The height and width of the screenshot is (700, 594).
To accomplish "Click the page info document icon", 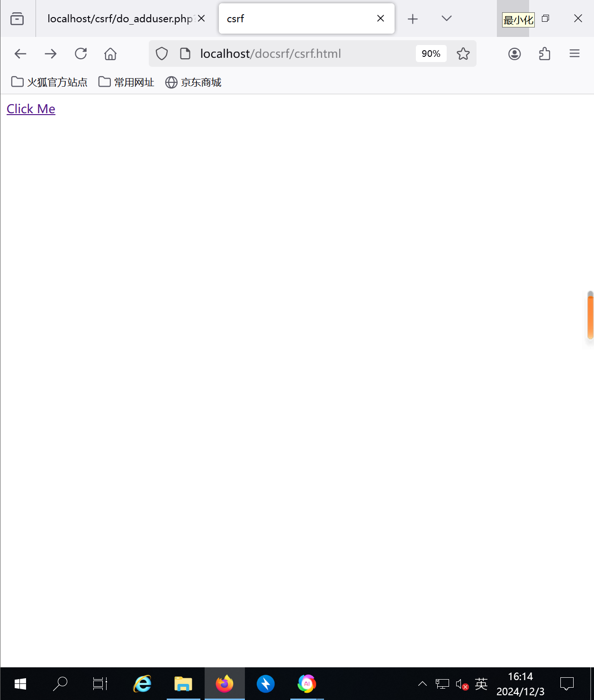I will 185,54.
